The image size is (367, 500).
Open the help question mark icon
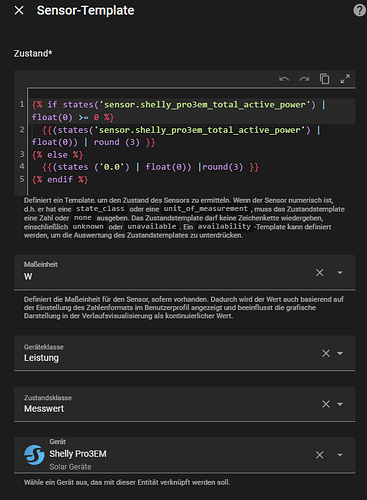(359, 10)
